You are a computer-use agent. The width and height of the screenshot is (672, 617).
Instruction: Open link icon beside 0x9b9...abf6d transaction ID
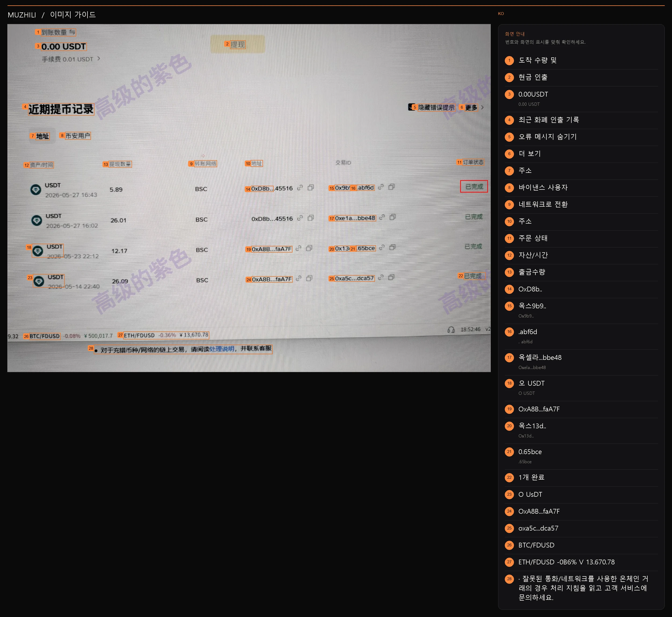click(381, 187)
